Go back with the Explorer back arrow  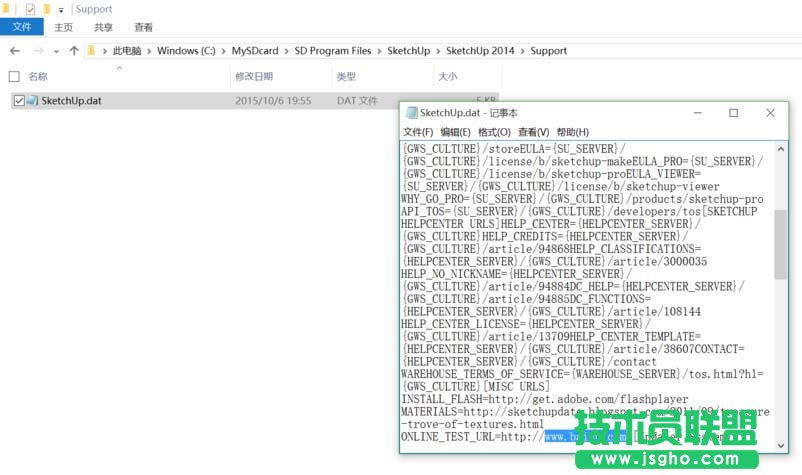(x=15, y=51)
